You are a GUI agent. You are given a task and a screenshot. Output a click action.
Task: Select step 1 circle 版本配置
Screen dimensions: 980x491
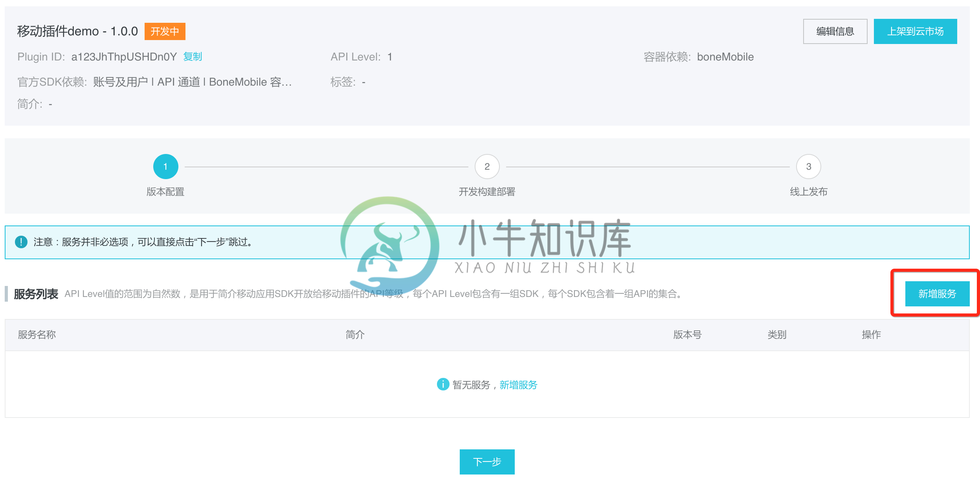click(x=165, y=167)
